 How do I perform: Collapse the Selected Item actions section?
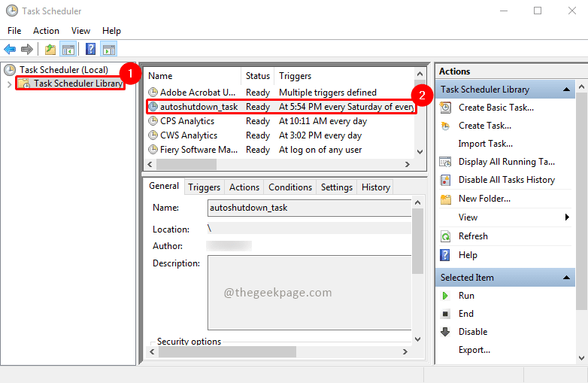click(566, 278)
